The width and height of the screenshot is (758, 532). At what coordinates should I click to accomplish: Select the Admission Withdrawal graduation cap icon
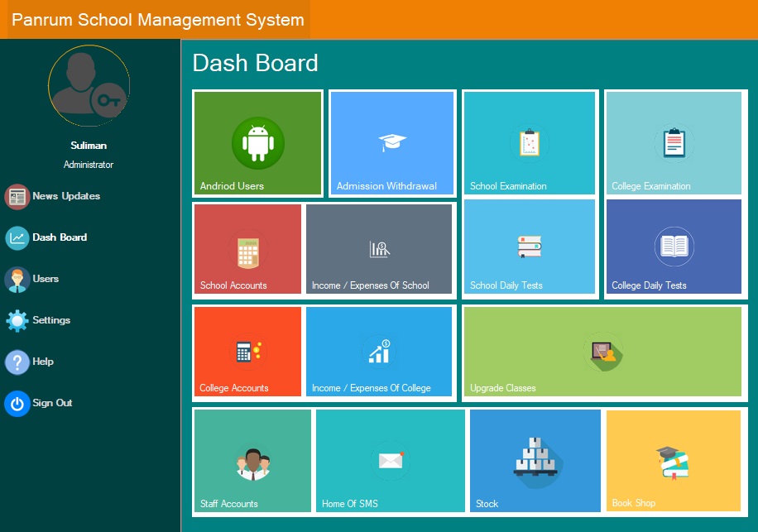coord(391,139)
